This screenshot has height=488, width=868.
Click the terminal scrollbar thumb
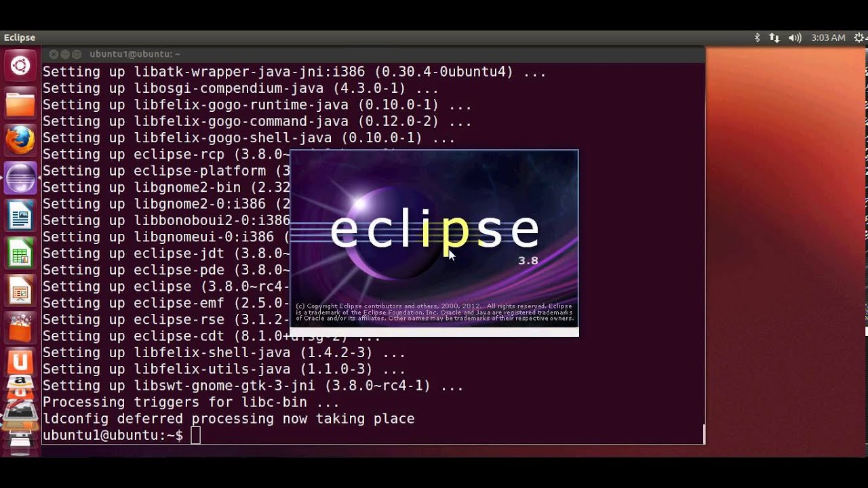click(703, 434)
